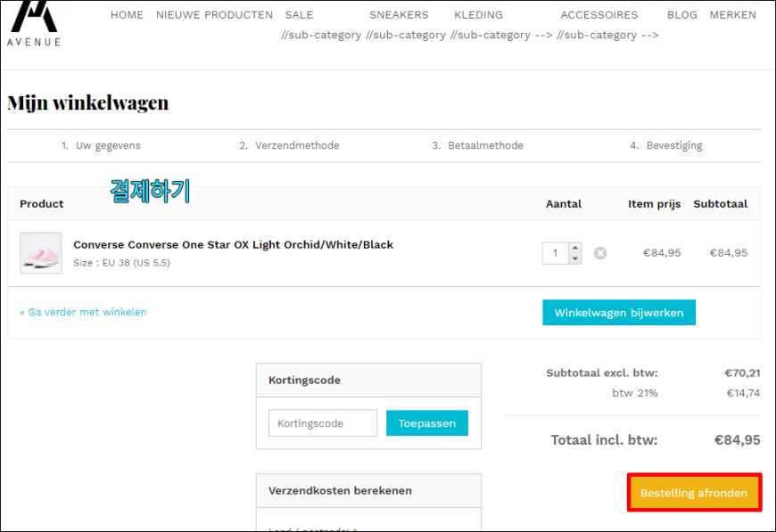The image size is (776, 532).
Task: Open the SNEAKERS category
Action: tap(399, 15)
